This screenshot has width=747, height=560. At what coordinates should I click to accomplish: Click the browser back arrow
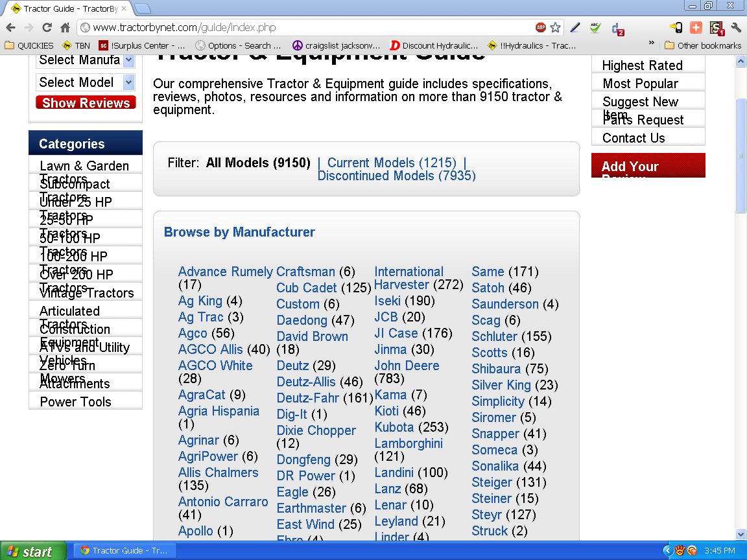11,28
